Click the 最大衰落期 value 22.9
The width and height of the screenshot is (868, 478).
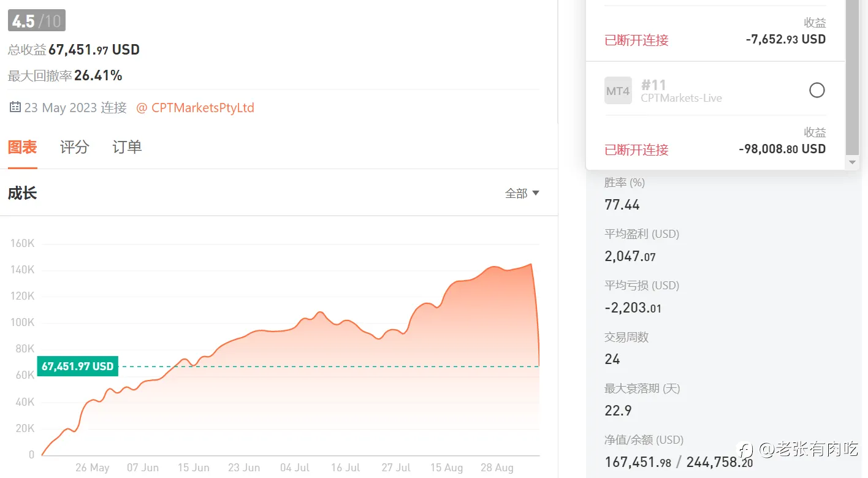618,411
